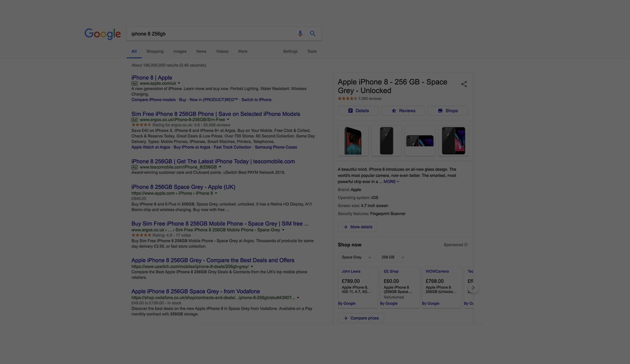This screenshot has width=630, height=364.
Task: Switch to the Videos tab
Action: [x=222, y=51]
